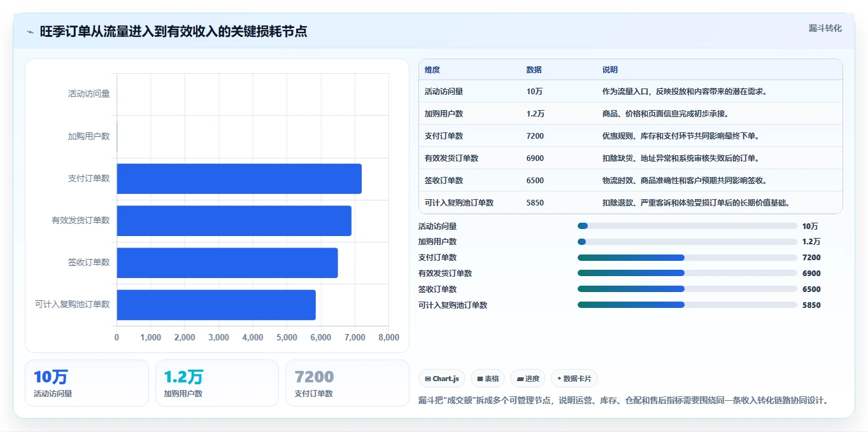Click the 进度 chip
This screenshot has height=432, width=868.
528,379
